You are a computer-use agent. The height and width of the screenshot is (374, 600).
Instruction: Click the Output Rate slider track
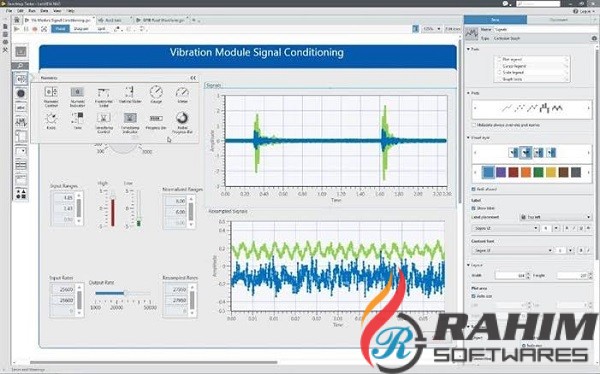[x=122, y=294]
